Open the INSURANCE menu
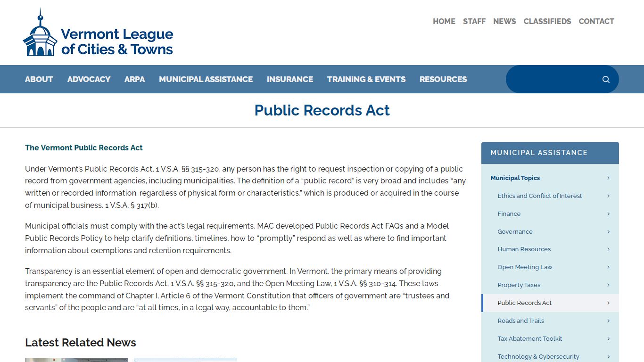644x362 pixels. pos(290,79)
